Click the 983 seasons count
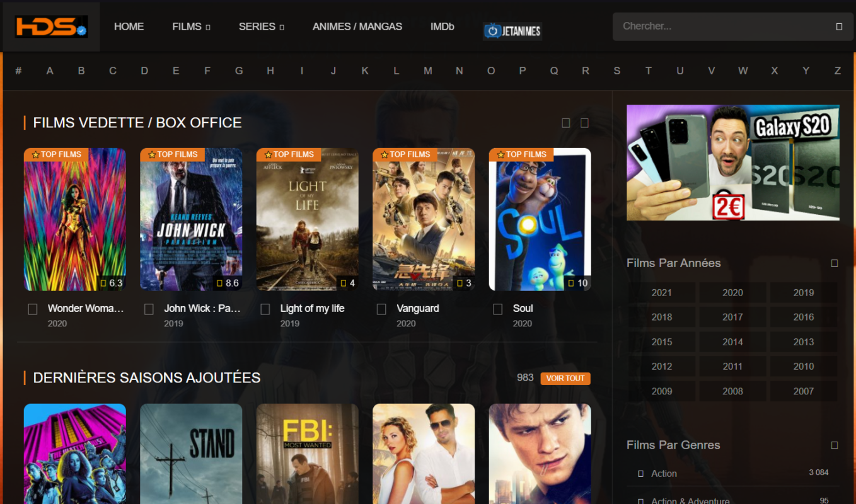 pyautogui.click(x=525, y=378)
